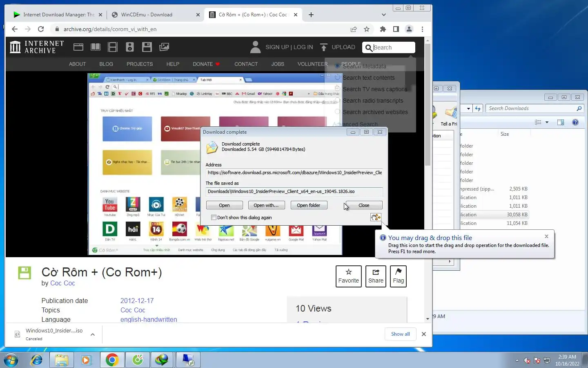Viewport: 588px width, 368px height.
Task: Select 'Search text contents' radio option
Action: click(338, 77)
